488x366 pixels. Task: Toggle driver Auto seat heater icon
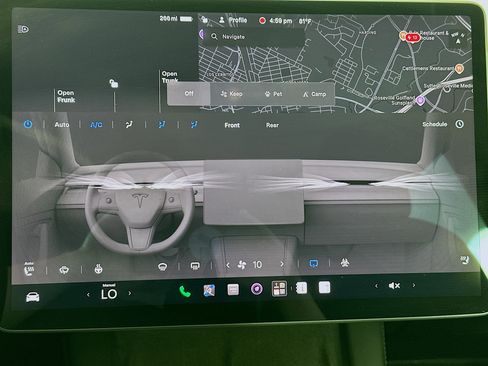[x=29, y=269]
